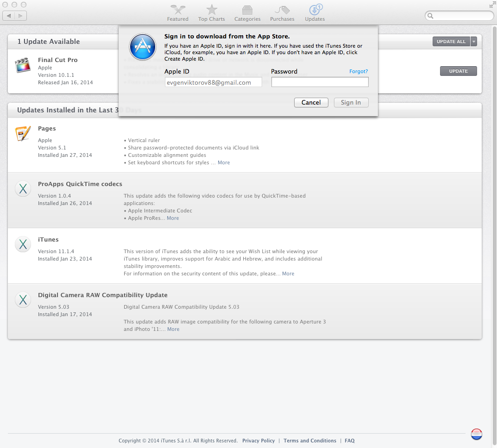Viewport: 497px width, 448px height.
Task: Expand More for Digital Camera RAW update
Action: pos(173,329)
